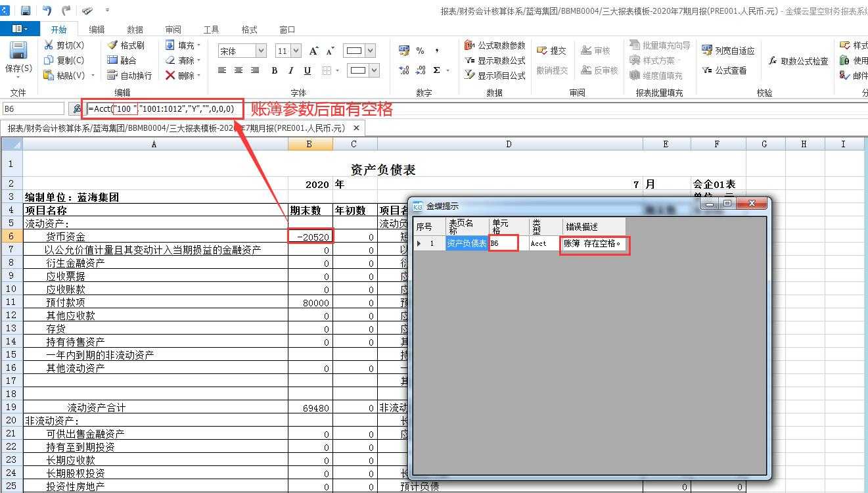The width and height of the screenshot is (868, 493).
Task: Open the 工具 ribbon tab
Action: tap(211, 30)
